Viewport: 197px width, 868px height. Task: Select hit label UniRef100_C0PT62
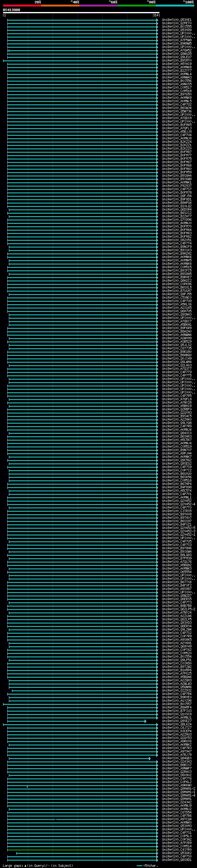tap(177, 650)
